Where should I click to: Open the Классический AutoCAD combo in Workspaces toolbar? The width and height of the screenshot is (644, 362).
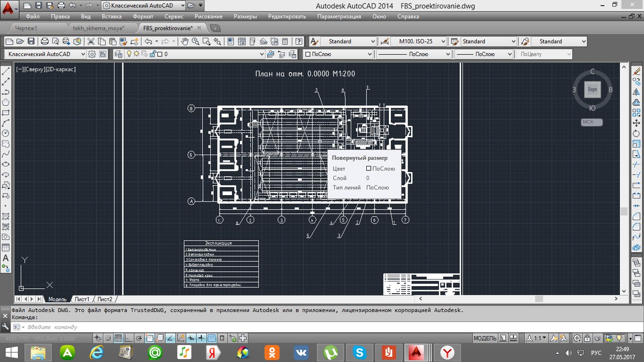45,54
